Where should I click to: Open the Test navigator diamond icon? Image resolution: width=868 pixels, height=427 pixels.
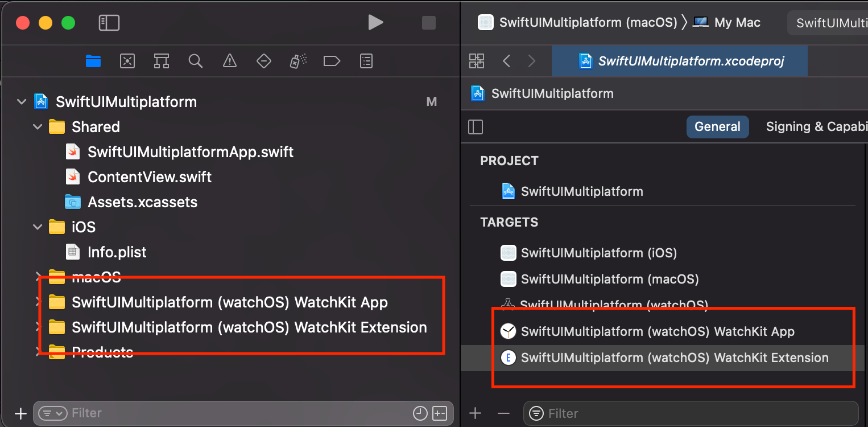click(x=263, y=61)
